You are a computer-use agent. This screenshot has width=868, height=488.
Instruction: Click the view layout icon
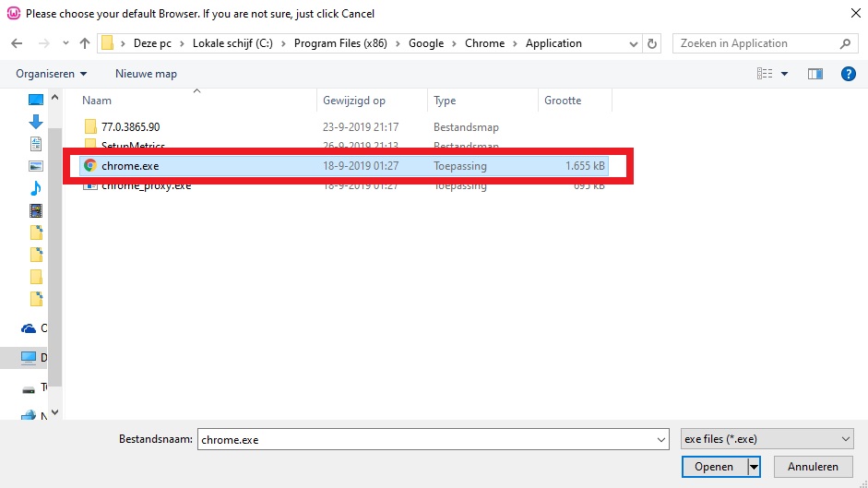(x=764, y=74)
